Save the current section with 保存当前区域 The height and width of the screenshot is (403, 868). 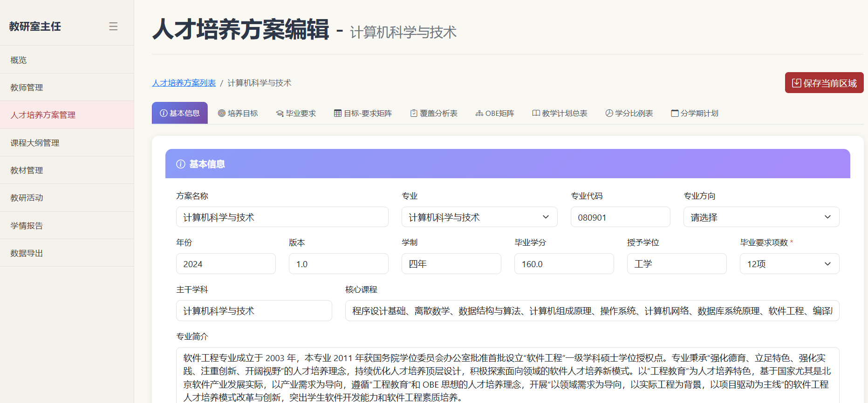pos(824,83)
